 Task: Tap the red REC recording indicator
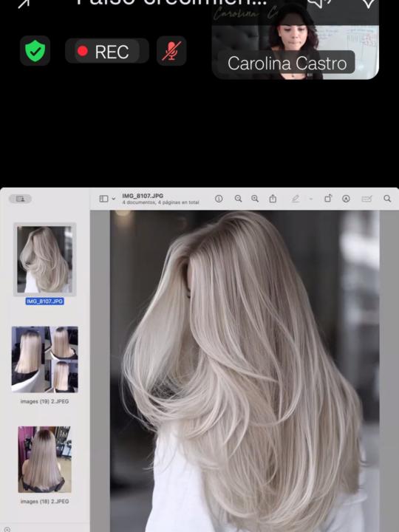pyautogui.click(x=106, y=51)
